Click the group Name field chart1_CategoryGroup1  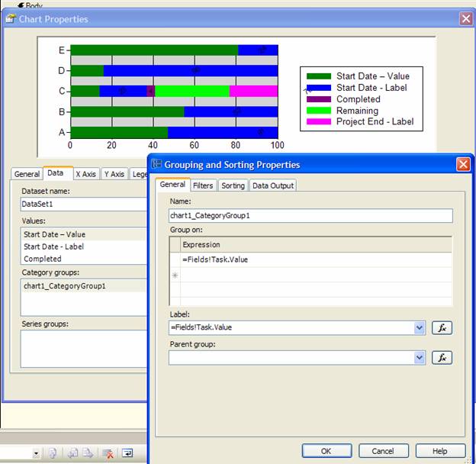[311, 216]
